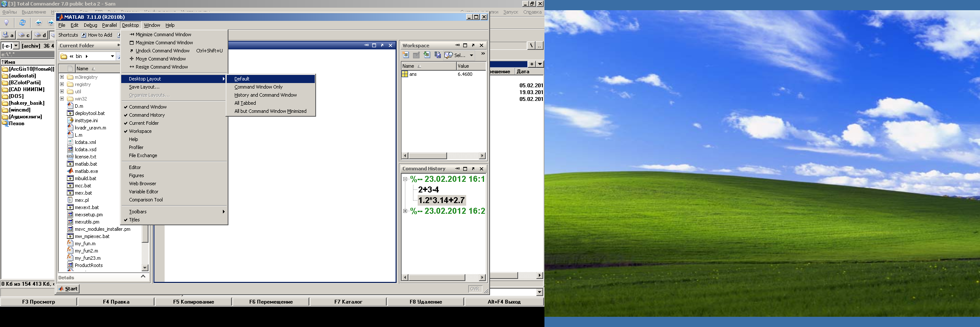Open the MATLAB Debug menu
980x327 pixels.
pos(90,25)
